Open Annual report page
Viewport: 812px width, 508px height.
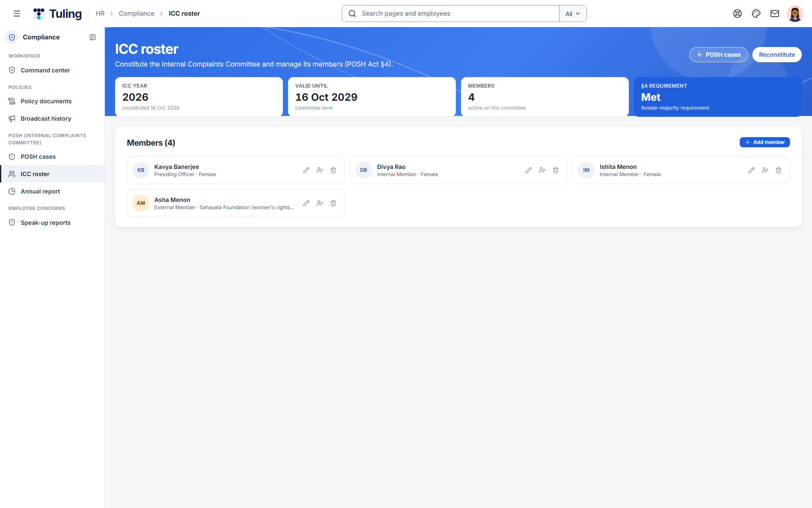[52, 191]
